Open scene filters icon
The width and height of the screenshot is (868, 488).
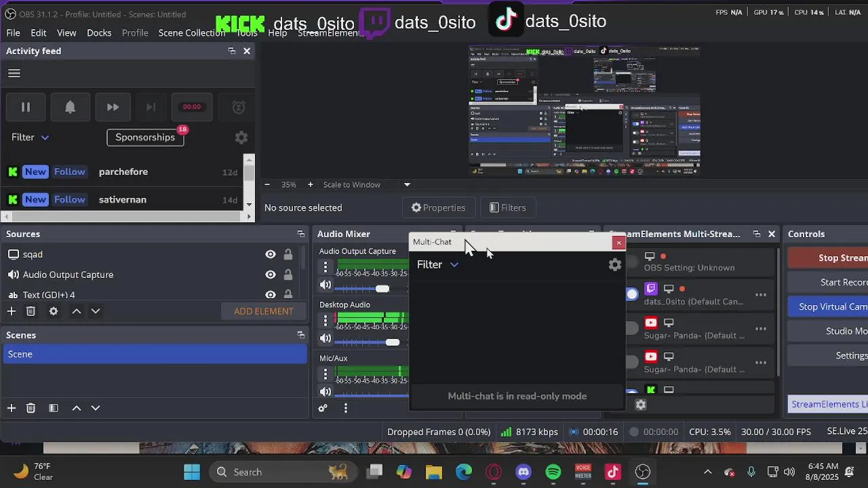point(54,408)
